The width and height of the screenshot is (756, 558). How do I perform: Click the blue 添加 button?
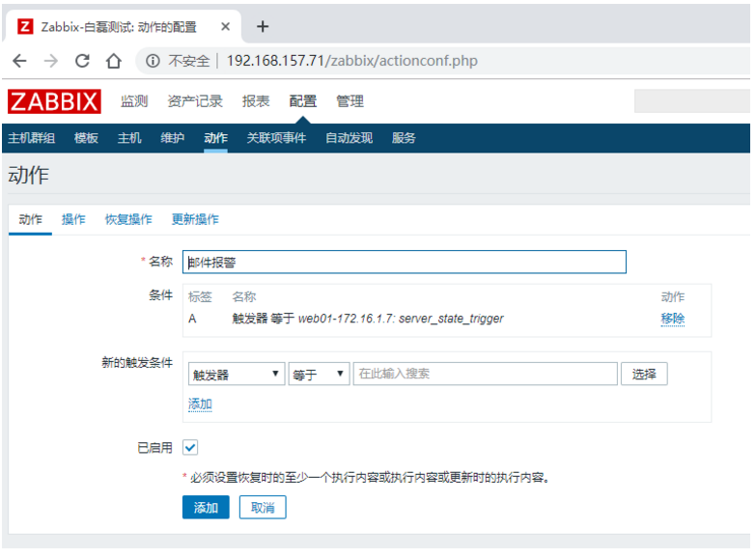point(206,508)
